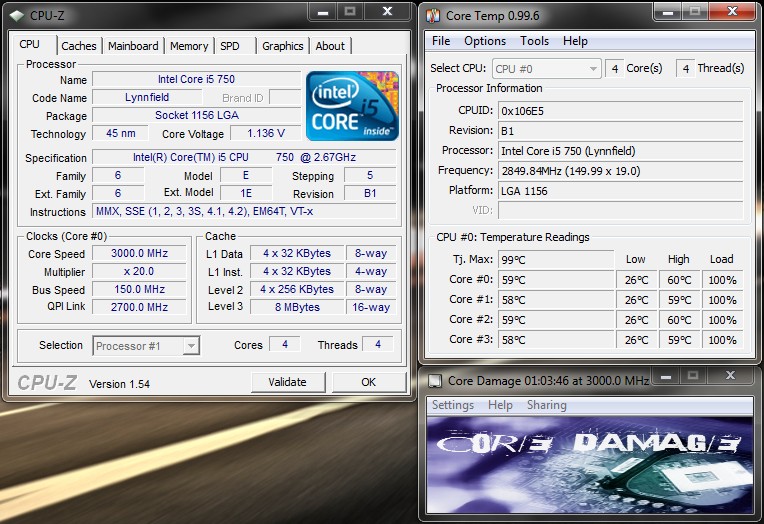Expand the Processor #1 selection dropdown
Screen dimensions: 764x524
pos(147,346)
